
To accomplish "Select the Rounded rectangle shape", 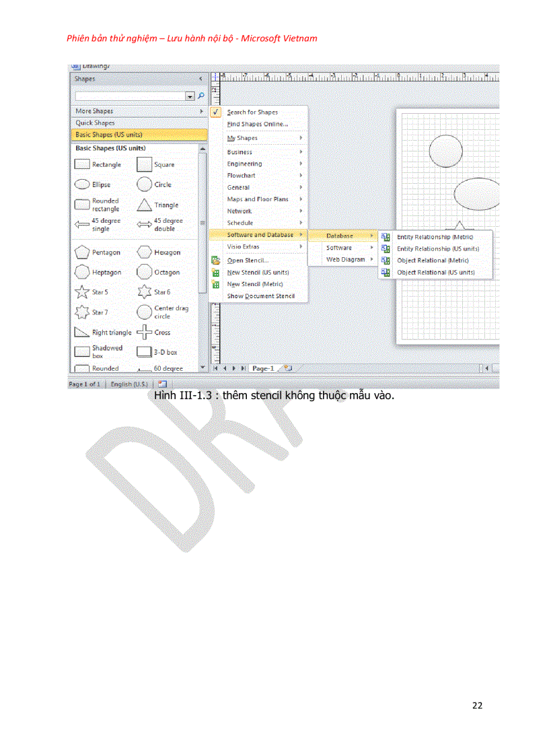I will point(82,205).
